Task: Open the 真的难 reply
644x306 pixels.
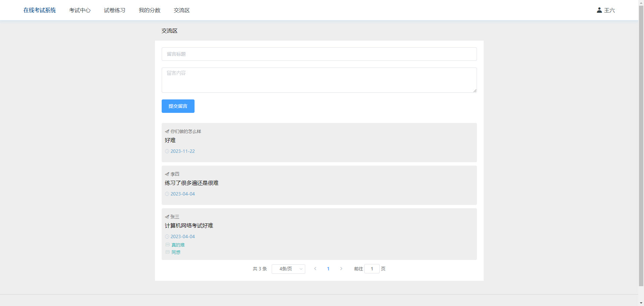Action: coord(178,245)
